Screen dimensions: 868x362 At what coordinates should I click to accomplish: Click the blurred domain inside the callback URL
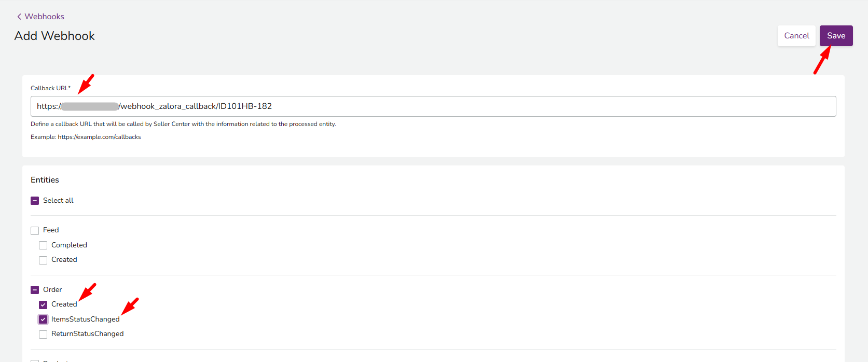click(x=90, y=106)
